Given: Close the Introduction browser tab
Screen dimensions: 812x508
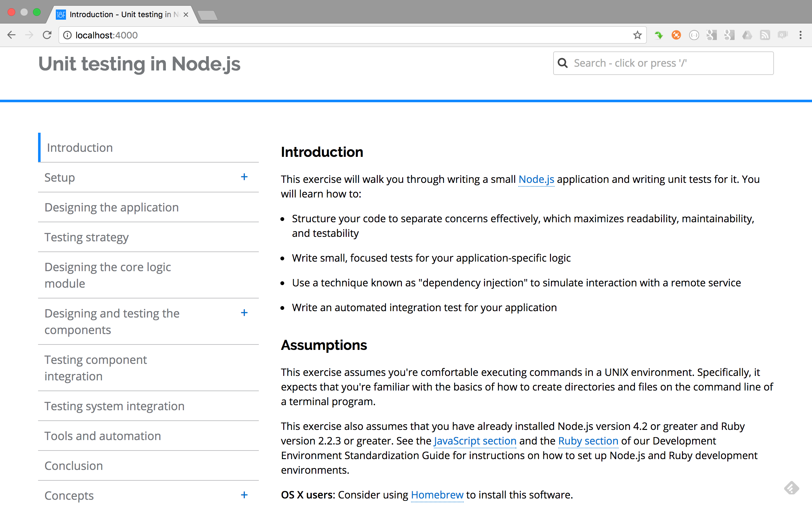Looking at the screenshot, I should tap(186, 15).
